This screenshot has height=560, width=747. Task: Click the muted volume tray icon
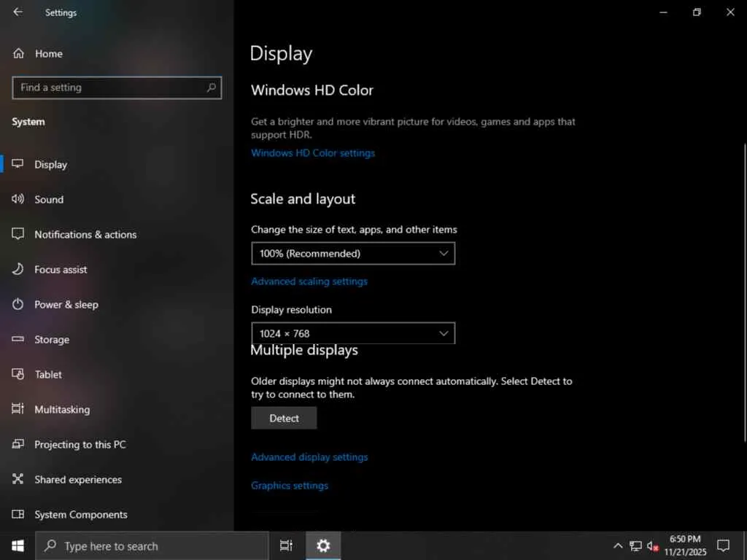[652, 546]
